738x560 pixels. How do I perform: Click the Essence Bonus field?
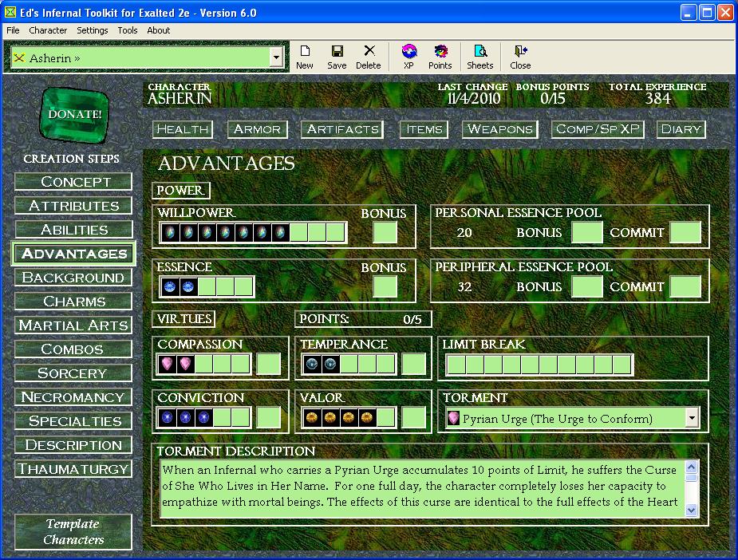point(385,286)
